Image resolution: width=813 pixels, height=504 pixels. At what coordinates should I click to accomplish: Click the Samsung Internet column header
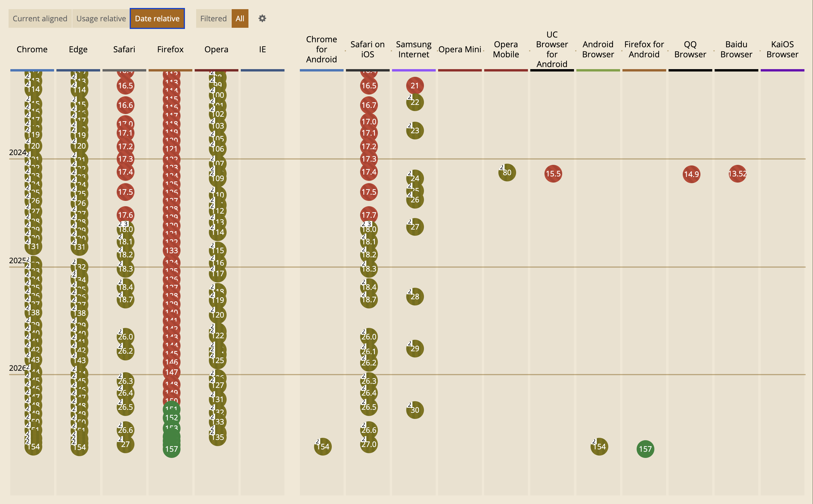coord(414,49)
